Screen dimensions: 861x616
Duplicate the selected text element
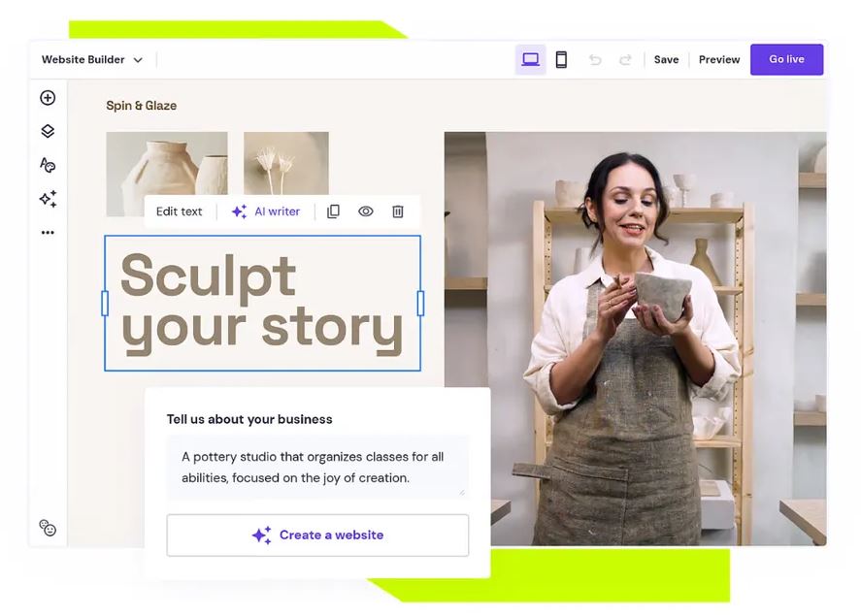pyautogui.click(x=333, y=211)
